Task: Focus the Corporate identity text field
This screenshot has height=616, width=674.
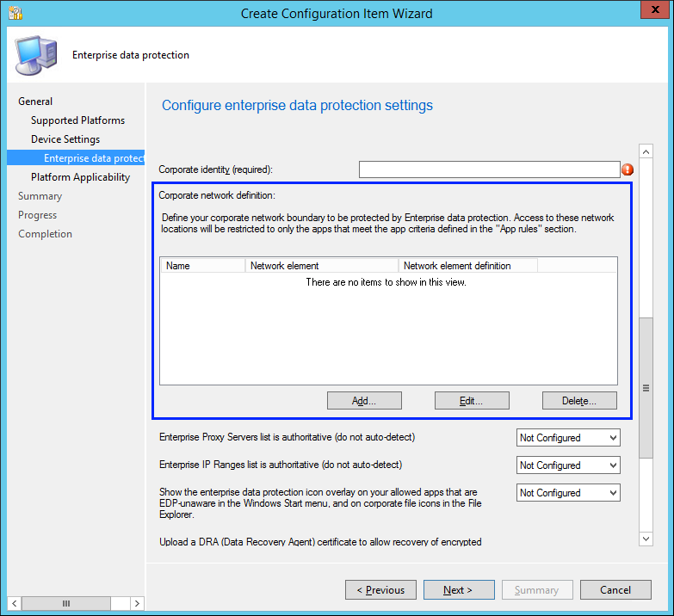Action: click(489, 169)
